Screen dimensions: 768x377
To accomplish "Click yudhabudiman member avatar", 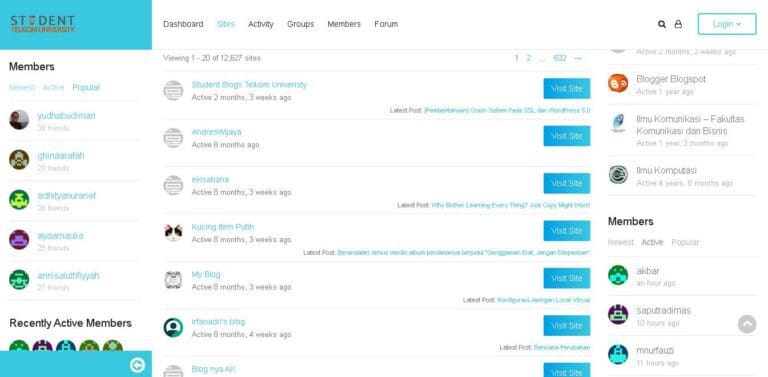I will pos(19,119).
